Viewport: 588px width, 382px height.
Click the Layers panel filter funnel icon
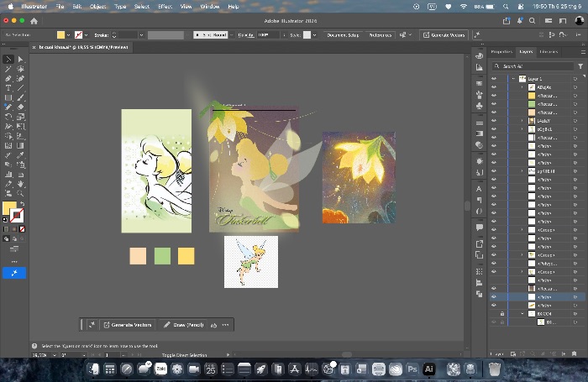pos(580,66)
